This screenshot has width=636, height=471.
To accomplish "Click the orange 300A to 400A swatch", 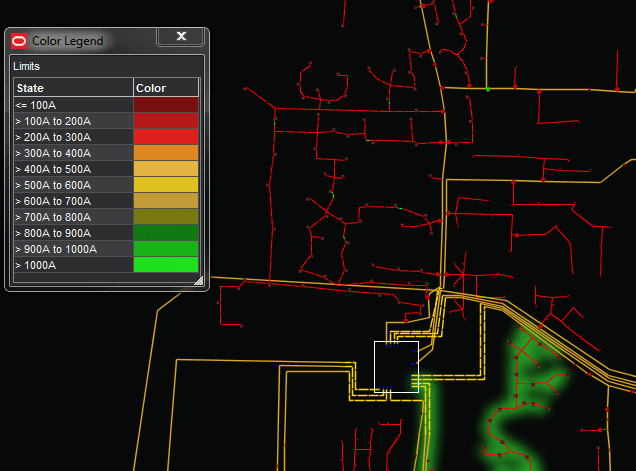I will tap(166, 153).
